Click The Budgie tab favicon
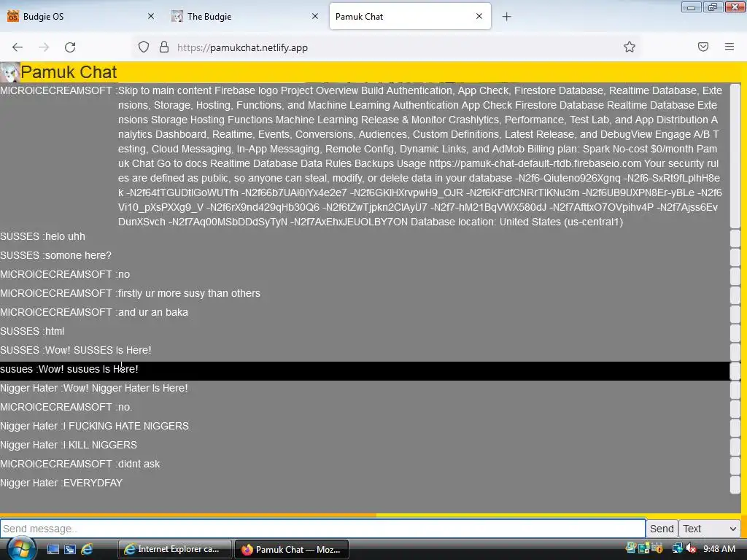The image size is (747, 560). (x=177, y=16)
